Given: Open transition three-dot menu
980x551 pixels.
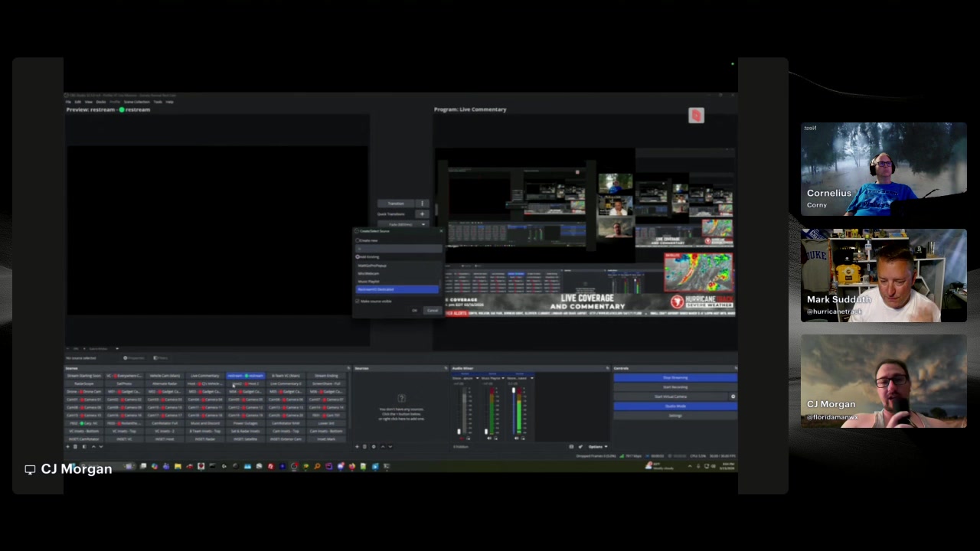Looking at the screenshot, I should tap(422, 204).
